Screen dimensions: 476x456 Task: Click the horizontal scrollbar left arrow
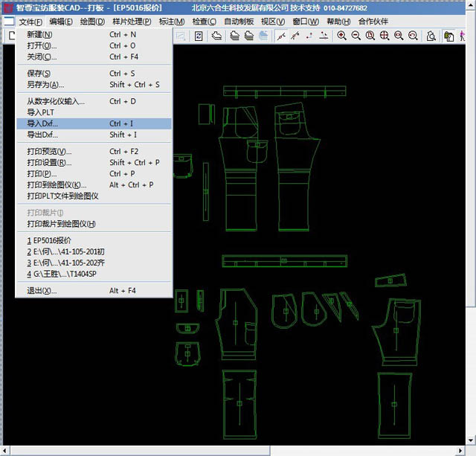[x=5, y=451]
